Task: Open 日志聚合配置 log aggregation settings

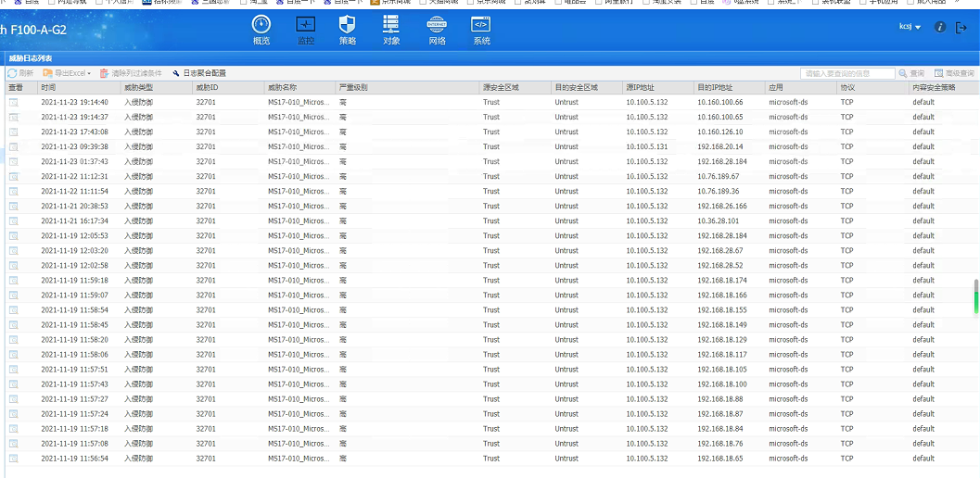Action: click(199, 73)
